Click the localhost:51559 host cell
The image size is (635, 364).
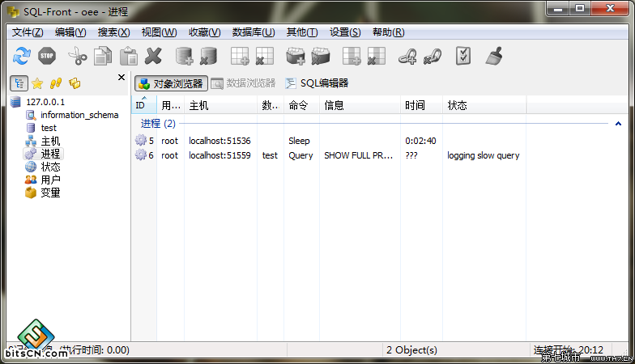(x=219, y=155)
